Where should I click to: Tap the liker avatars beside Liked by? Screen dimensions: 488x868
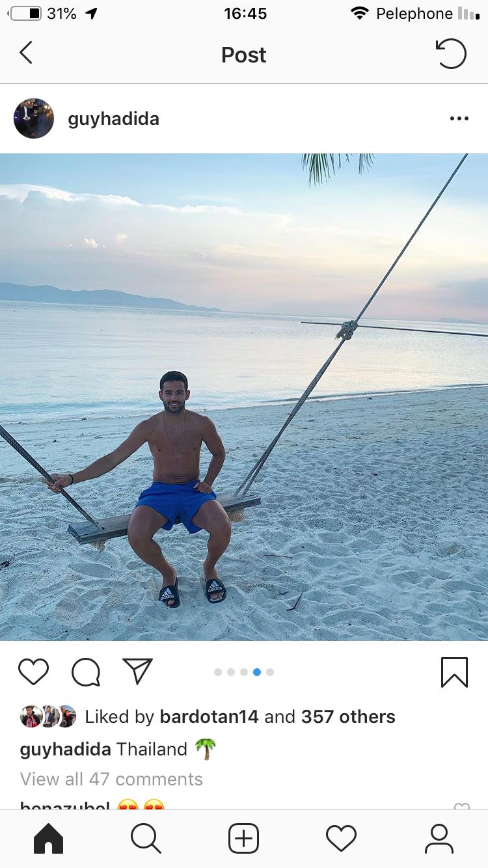click(x=48, y=716)
